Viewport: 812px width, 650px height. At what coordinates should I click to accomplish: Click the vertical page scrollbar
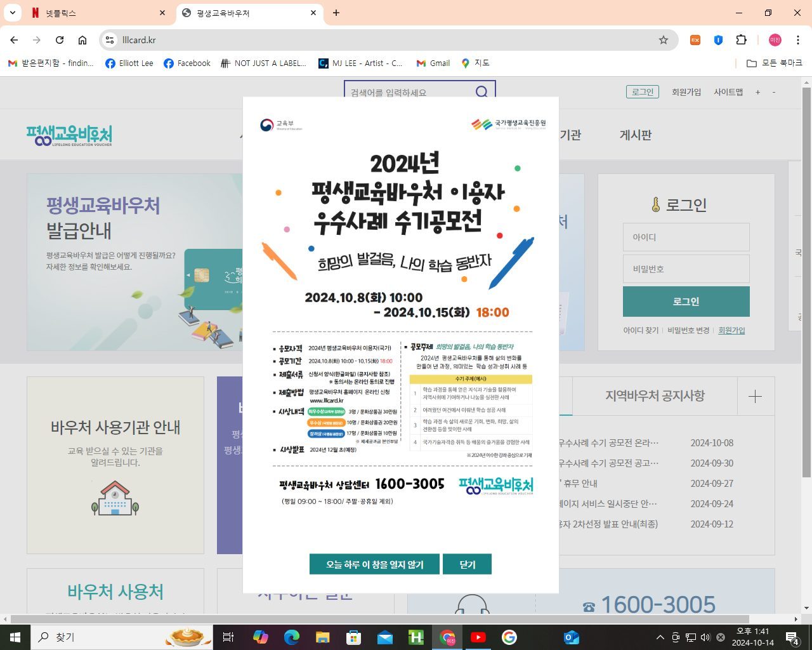coord(806,282)
